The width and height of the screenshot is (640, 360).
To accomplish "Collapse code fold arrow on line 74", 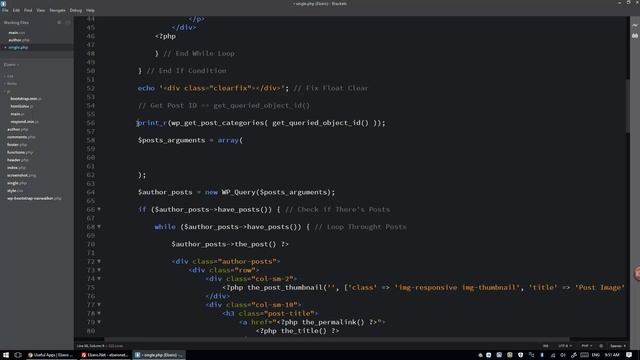I will coord(99,279).
